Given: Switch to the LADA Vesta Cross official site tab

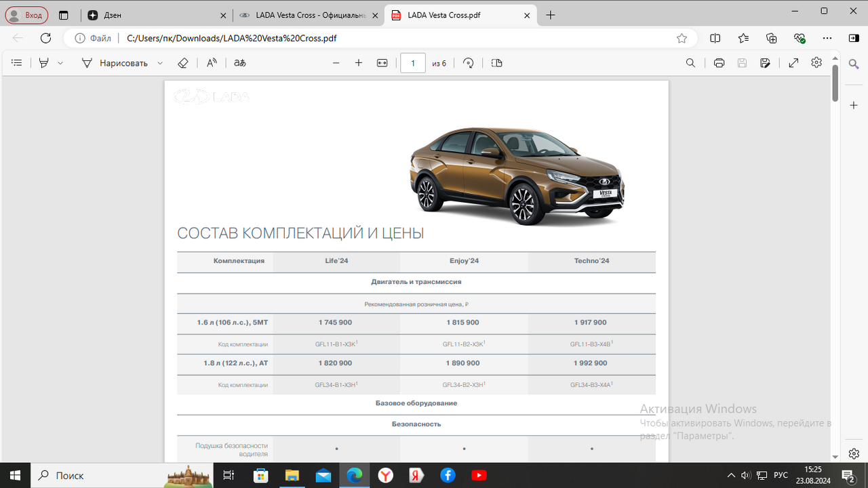Looking at the screenshot, I should pos(309,15).
